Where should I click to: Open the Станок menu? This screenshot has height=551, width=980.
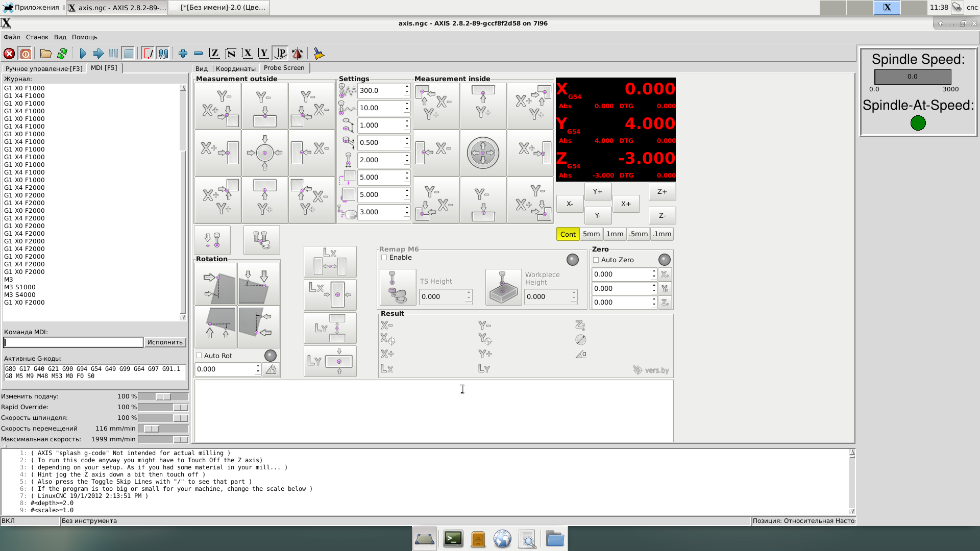37,37
